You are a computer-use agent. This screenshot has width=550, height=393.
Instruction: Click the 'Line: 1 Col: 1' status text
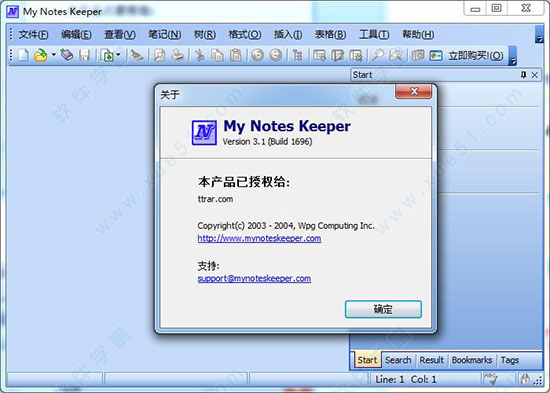click(x=406, y=379)
